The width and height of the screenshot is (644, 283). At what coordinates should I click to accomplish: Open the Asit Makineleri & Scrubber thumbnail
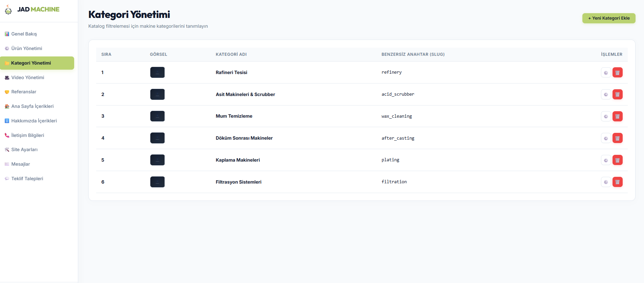click(157, 94)
